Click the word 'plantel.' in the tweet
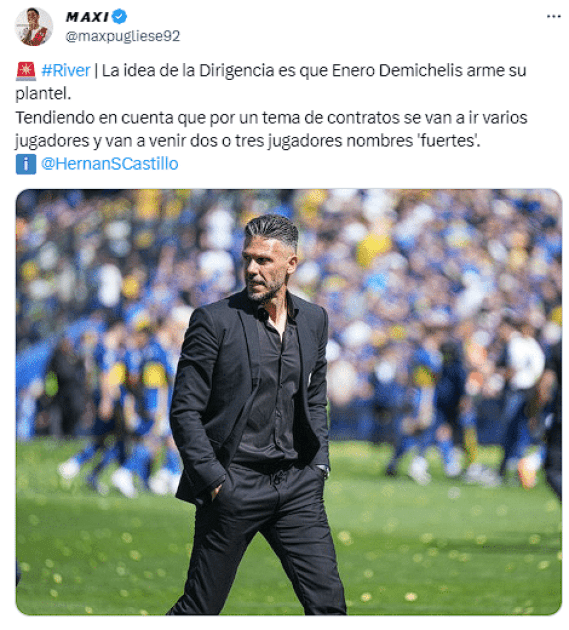 [x=43, y=94]
